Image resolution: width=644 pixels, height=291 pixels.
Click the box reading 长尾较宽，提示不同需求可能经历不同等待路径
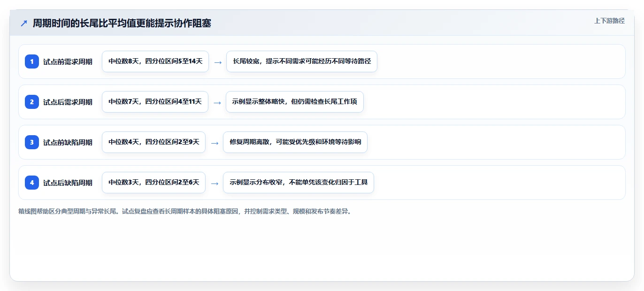(302, 61)
